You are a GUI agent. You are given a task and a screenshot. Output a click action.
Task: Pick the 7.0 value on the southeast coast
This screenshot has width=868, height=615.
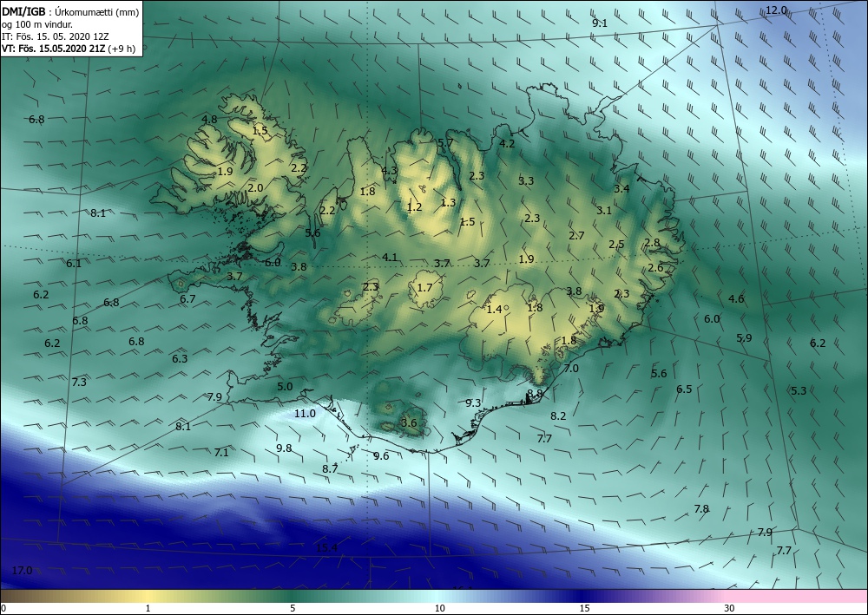coord(571,369)
